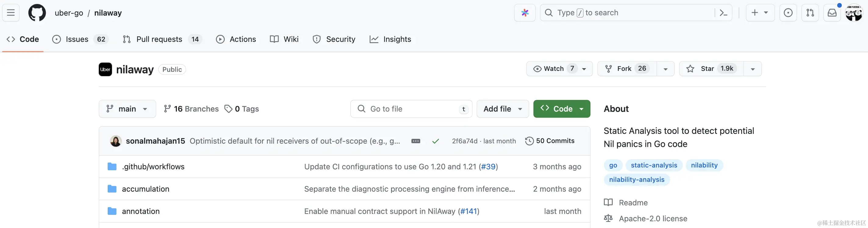
Task: Switch to the Wiki tab
Action: click(284, 39)
